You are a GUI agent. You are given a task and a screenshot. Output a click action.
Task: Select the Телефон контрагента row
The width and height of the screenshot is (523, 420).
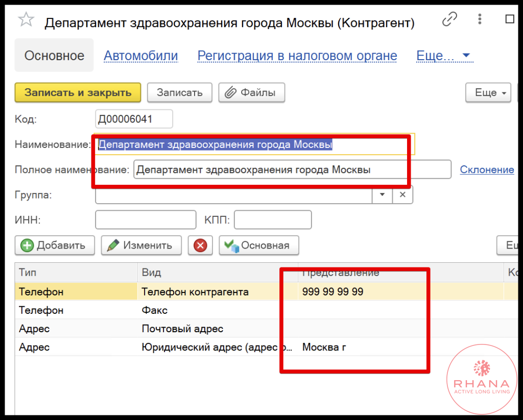click(266, 292)
